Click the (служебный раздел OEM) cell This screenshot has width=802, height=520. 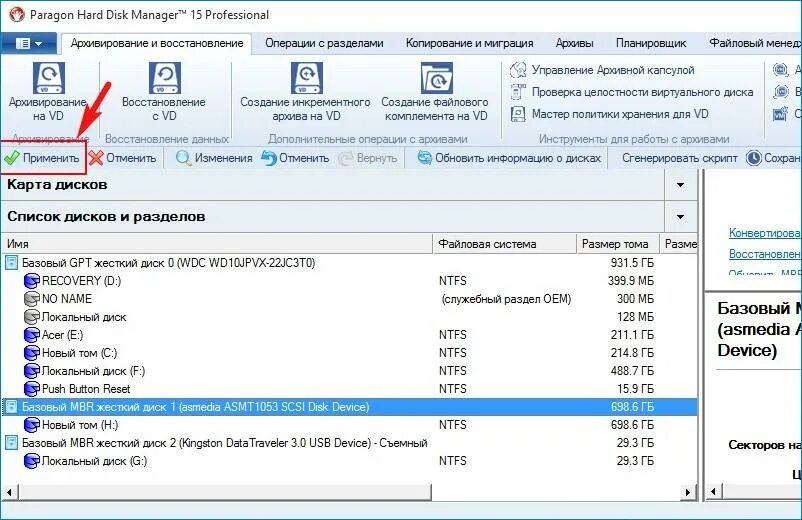point(506,299)
